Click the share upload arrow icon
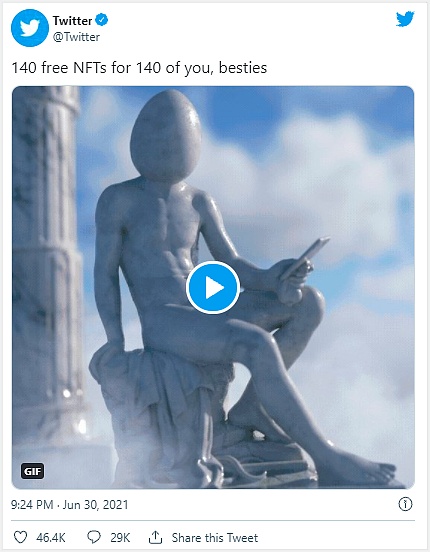 155,537
